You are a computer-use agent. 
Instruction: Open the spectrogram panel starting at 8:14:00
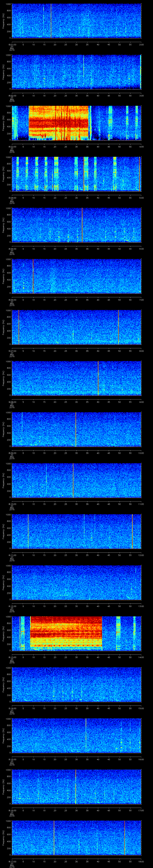click(x=76, y=685)
